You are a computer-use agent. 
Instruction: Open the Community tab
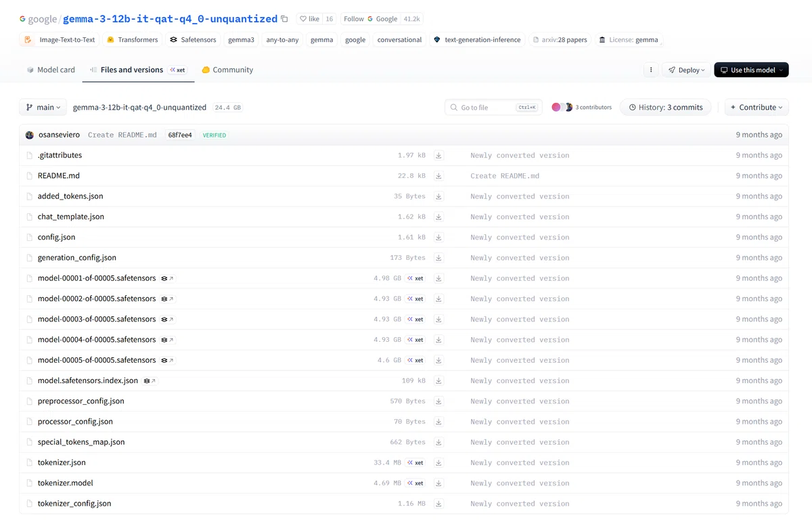(x=227, y=70)
